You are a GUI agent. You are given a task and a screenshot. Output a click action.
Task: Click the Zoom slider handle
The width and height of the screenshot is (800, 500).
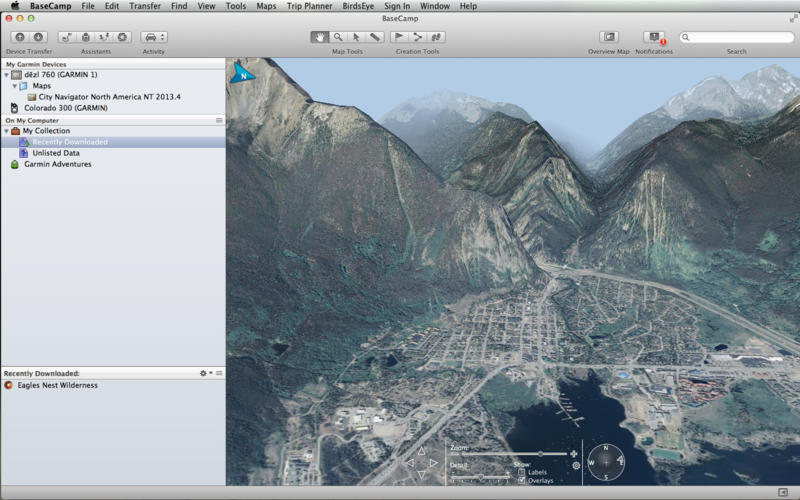click(541, 454)
